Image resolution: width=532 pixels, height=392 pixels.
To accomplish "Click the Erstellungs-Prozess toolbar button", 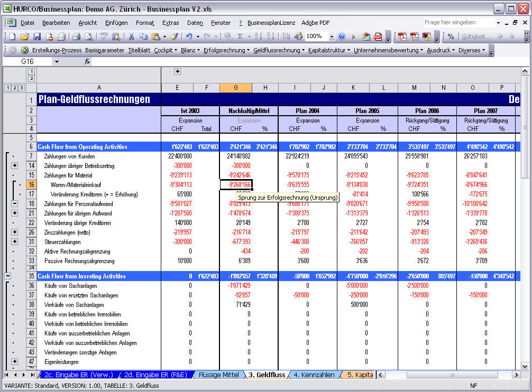I will tap(57, 50).
